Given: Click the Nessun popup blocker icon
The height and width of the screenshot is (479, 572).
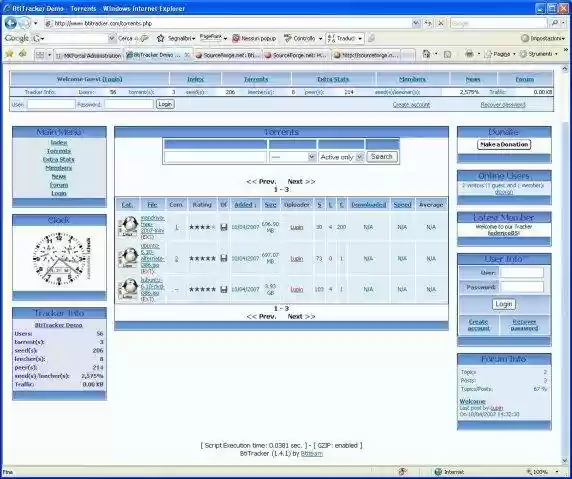Looking at the screenshot, I should [236, 38].
